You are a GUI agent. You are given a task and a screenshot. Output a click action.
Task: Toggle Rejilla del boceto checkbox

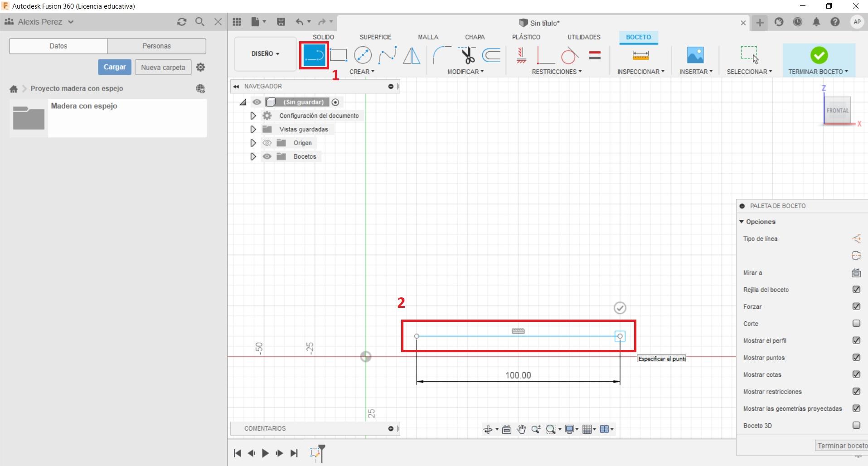pyautogui.click(x=856, y=289)
